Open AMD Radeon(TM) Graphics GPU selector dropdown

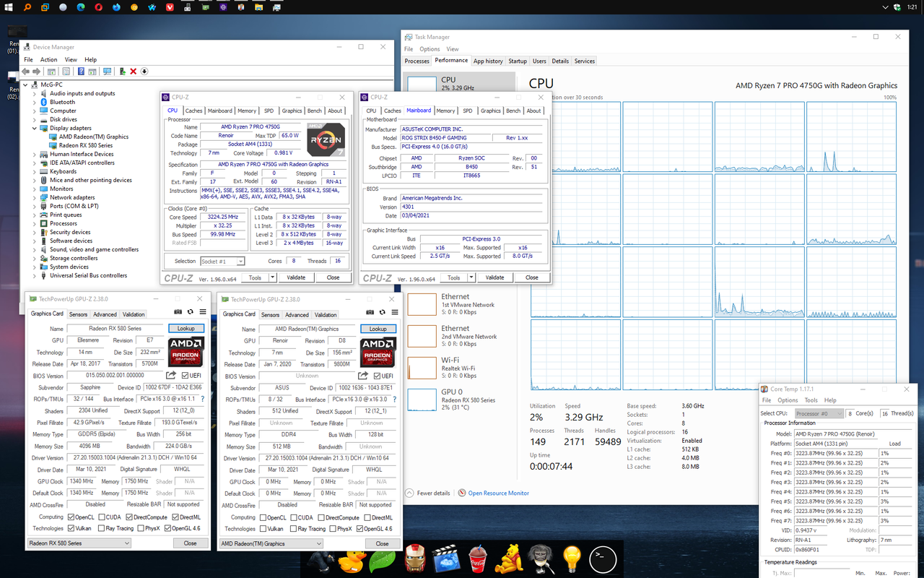[271, 543]
